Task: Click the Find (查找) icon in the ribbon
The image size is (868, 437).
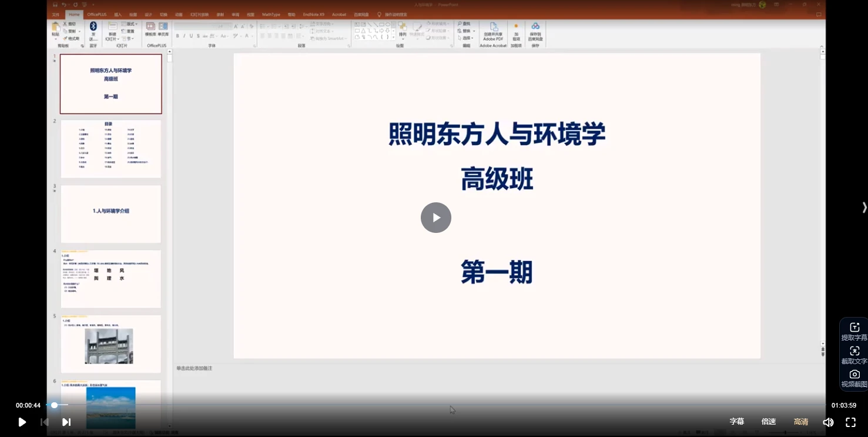Action: click(x=464, y=23)
